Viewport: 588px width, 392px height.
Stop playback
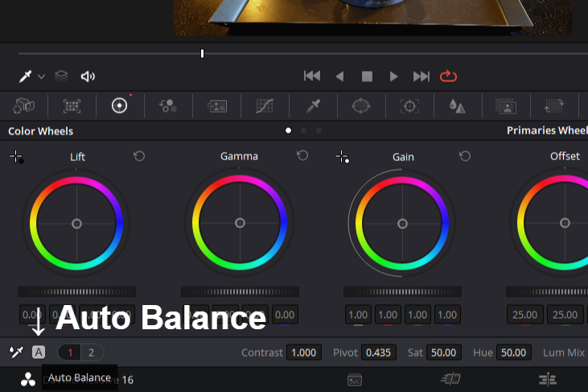click(367, 76)
